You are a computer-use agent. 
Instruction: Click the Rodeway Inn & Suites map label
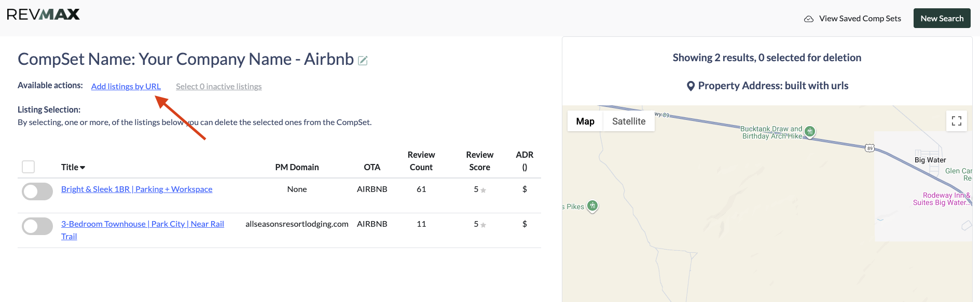[x=941, y=199]
